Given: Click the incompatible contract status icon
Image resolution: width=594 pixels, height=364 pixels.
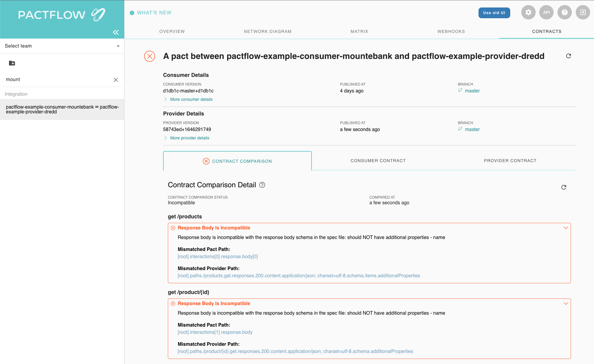Looking at the screenshot, I should (x=150, y=56).
